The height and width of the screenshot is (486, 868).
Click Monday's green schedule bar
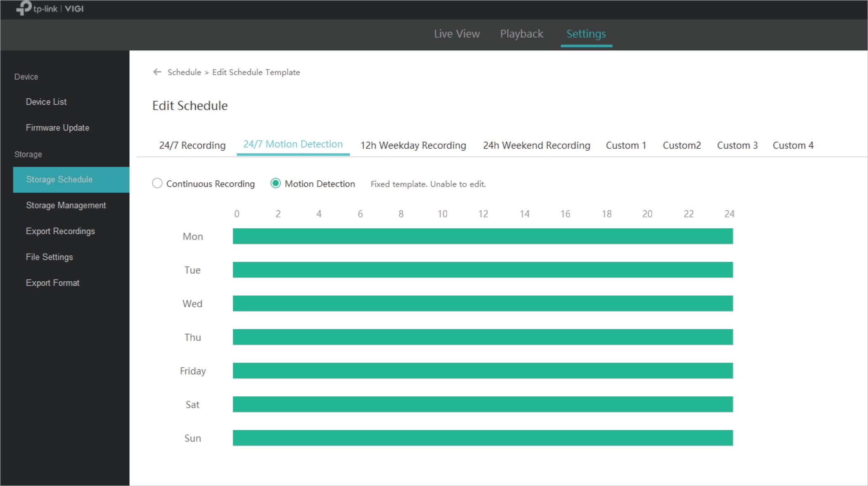tap(483, 236)
